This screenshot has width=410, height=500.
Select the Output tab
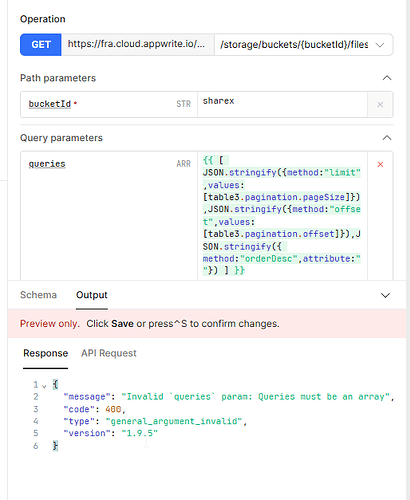tap(92, 295)
